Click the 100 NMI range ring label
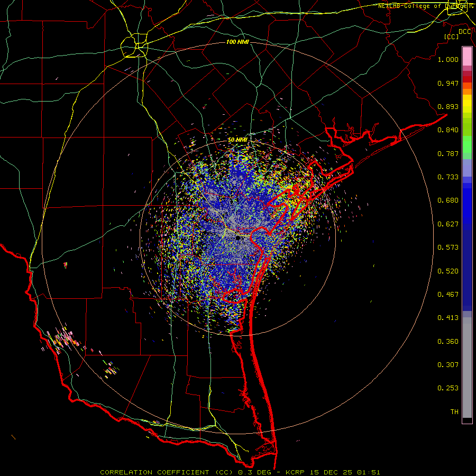Viewport: 476px width, 476px height. coord(237,42)
